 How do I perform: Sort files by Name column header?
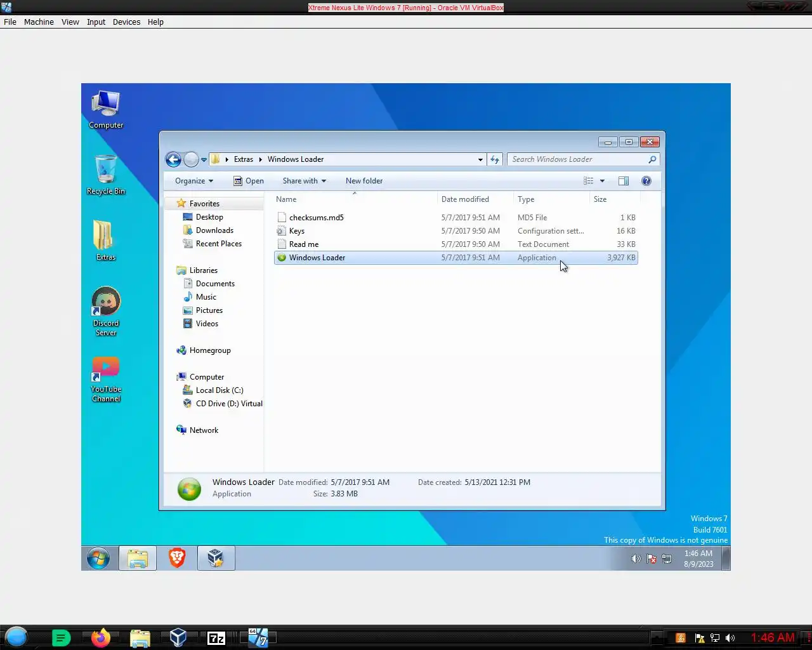355,199
